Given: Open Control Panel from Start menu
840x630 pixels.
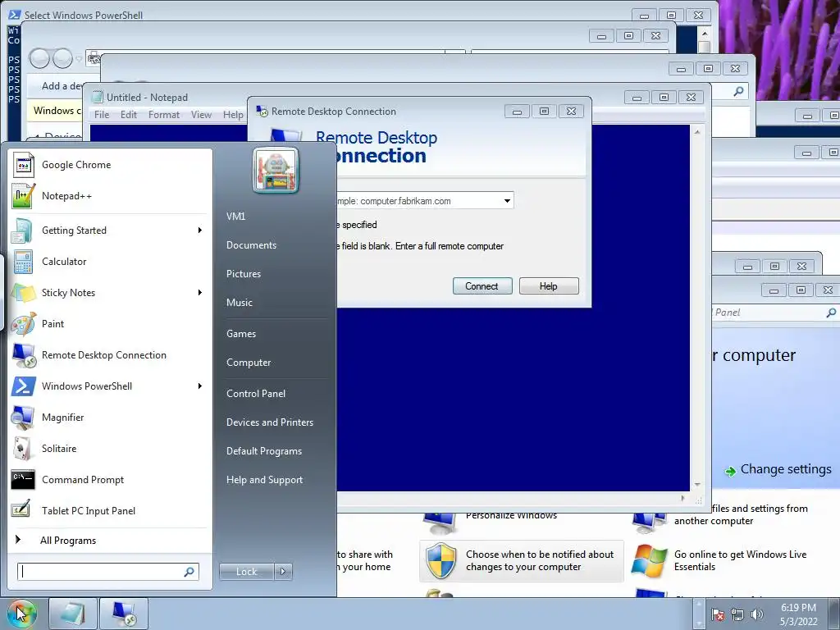Looking at the screenshot, I should pos(256,394).
